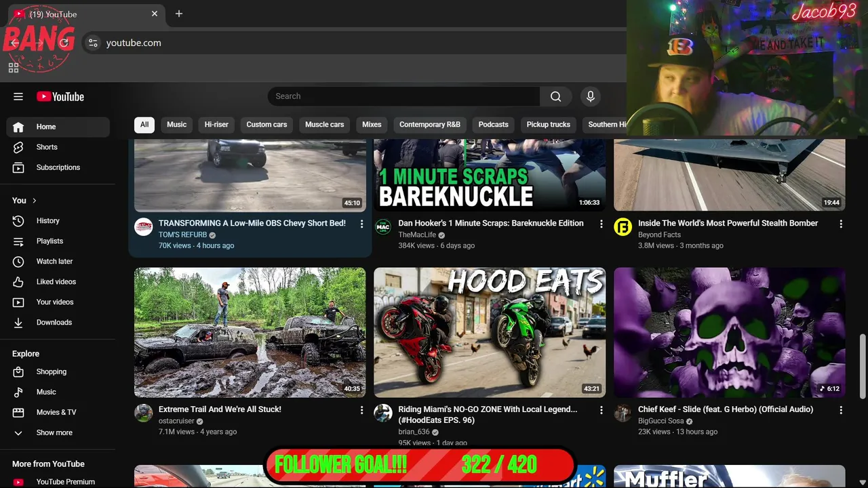Select the Custom cars filter chip

[x=267, y=125]
